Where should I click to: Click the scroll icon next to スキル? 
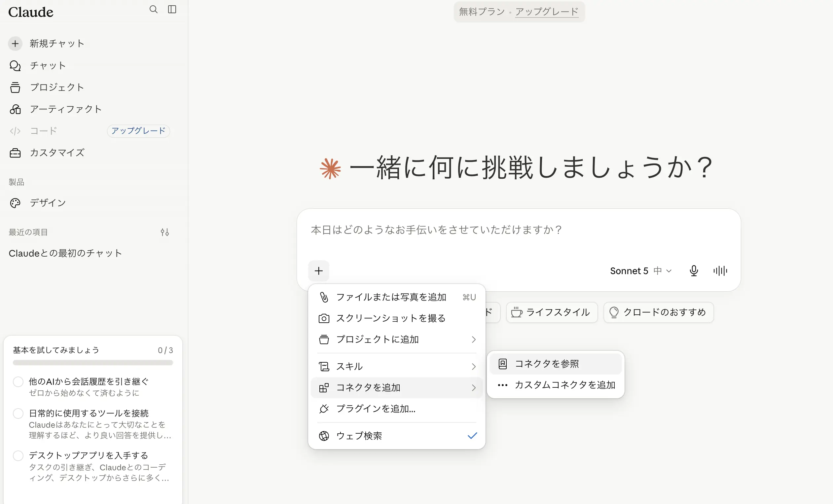324,366
